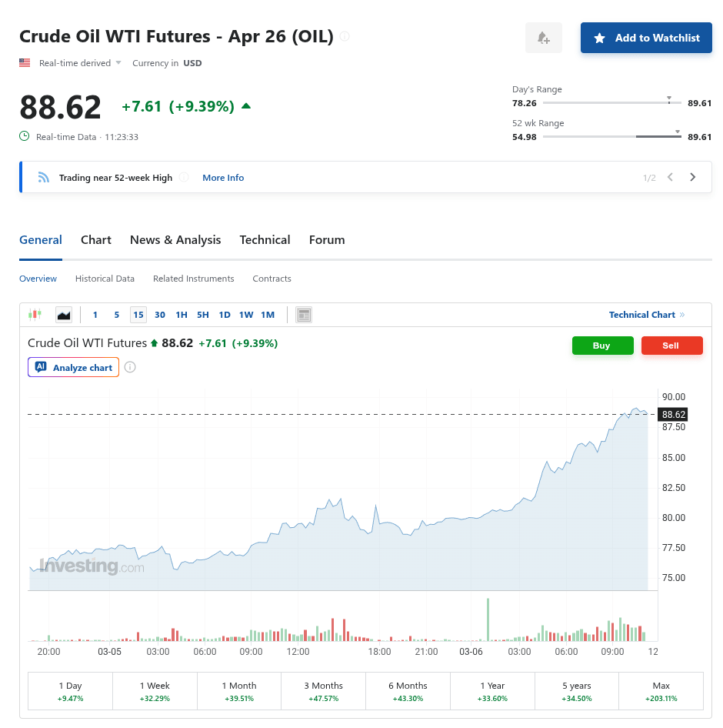Select 1 Day performance range

point(70,691)
